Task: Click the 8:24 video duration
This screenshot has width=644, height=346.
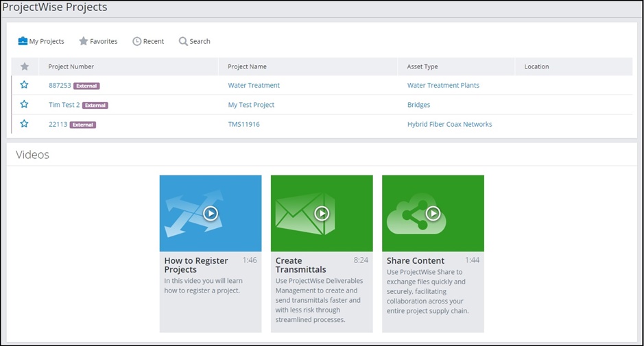Action: point(361,260)
